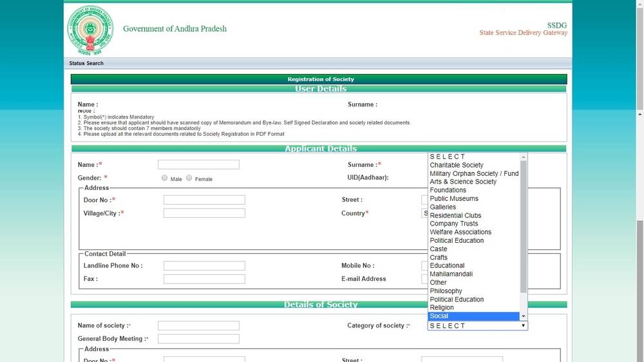
Task: Open the Status Search menu item
Action: point(86,63)
